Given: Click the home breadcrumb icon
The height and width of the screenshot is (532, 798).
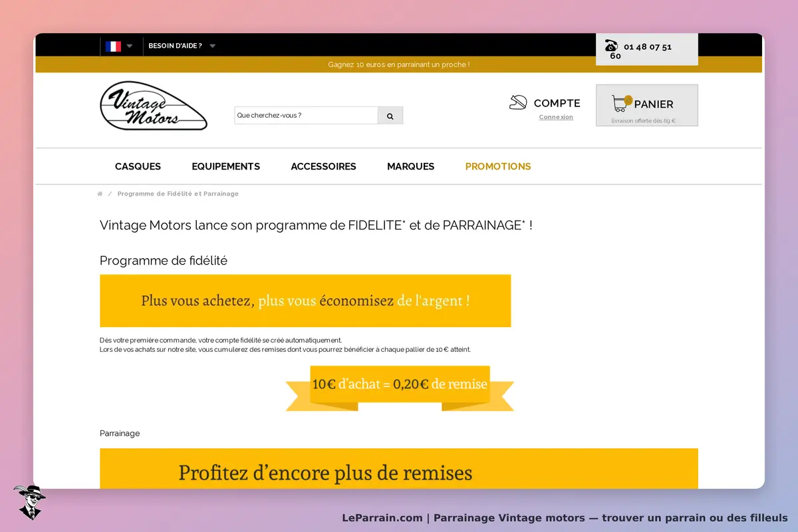Looking at the screenshot, I should 100,194.
